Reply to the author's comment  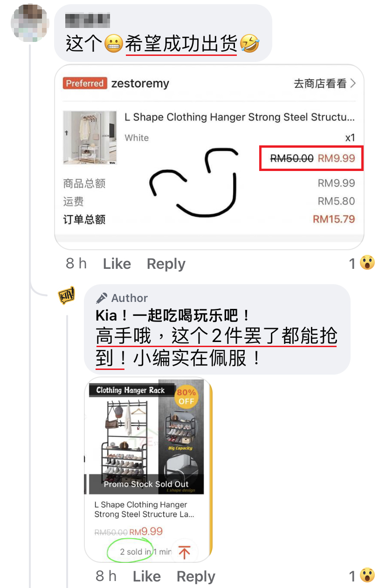(196, 577)
